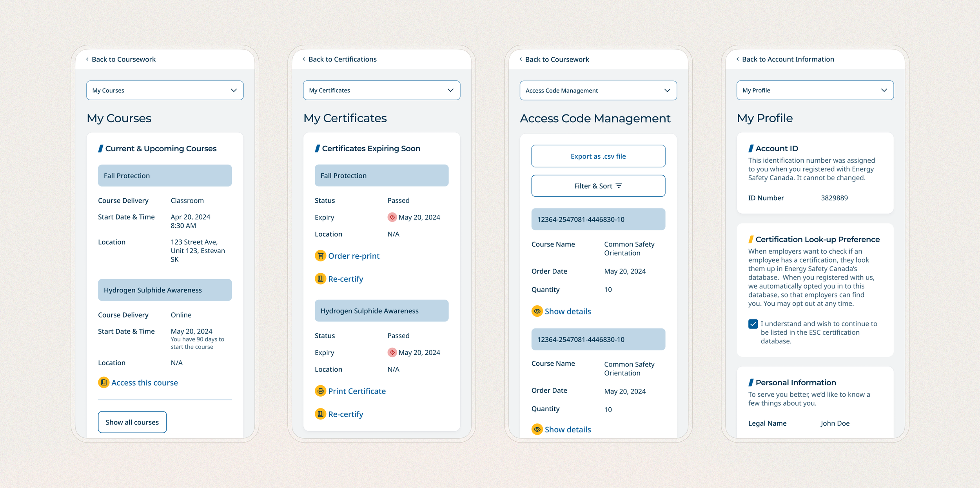This screenshot has width=980, height=488.
Task: Click the eye icon on the second Show details
Action: pos(537,429)
